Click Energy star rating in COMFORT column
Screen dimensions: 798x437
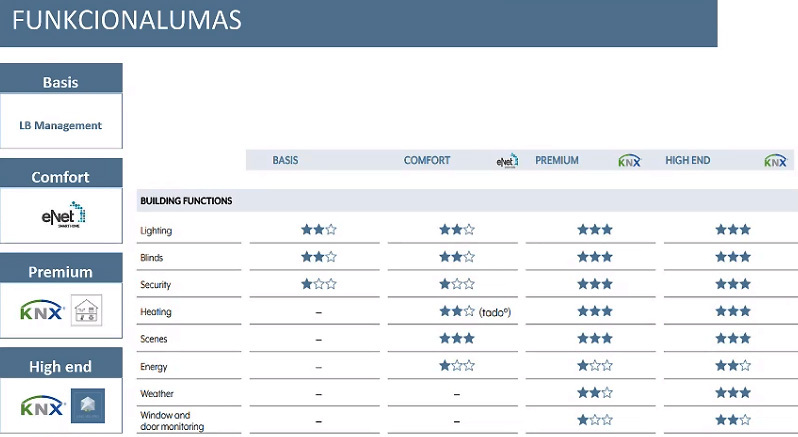click(x=457, y=365)
